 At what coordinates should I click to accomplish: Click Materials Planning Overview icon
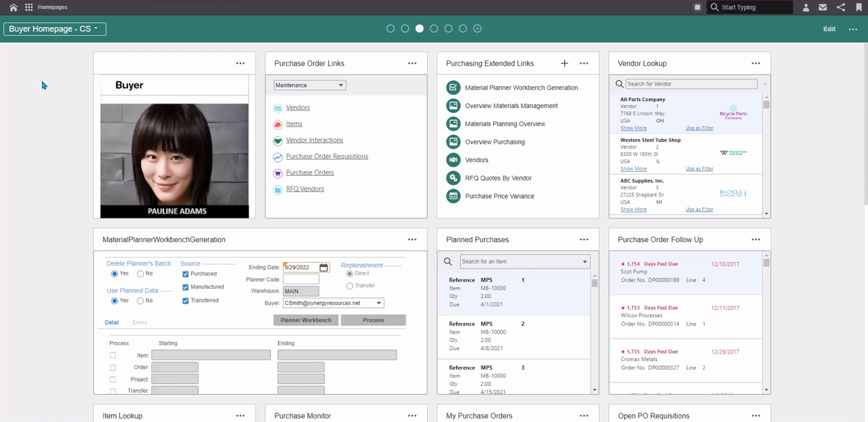[453, 123]
